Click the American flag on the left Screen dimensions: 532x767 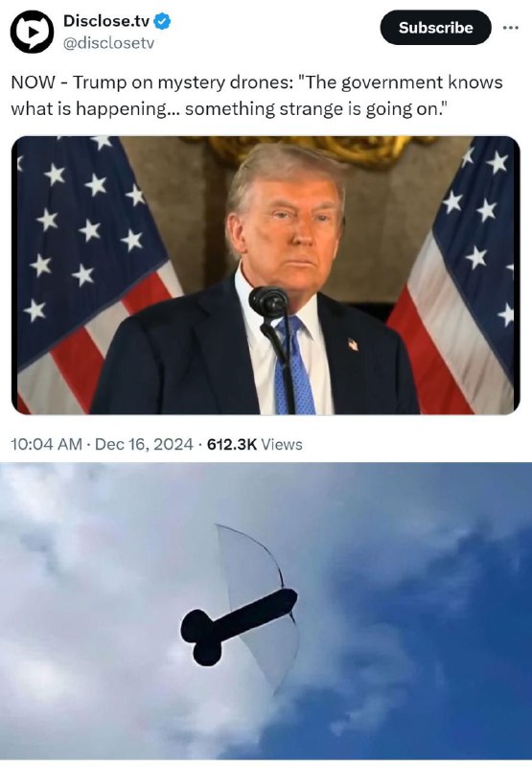[x=93, y=275]
